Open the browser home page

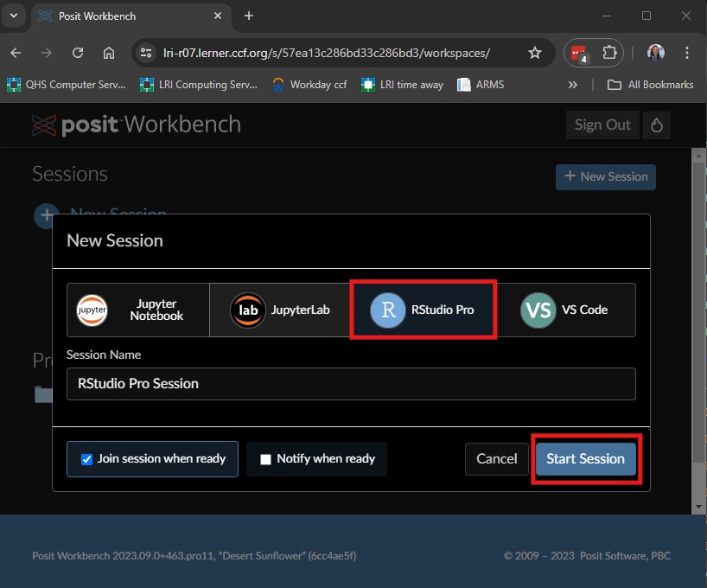109,53
